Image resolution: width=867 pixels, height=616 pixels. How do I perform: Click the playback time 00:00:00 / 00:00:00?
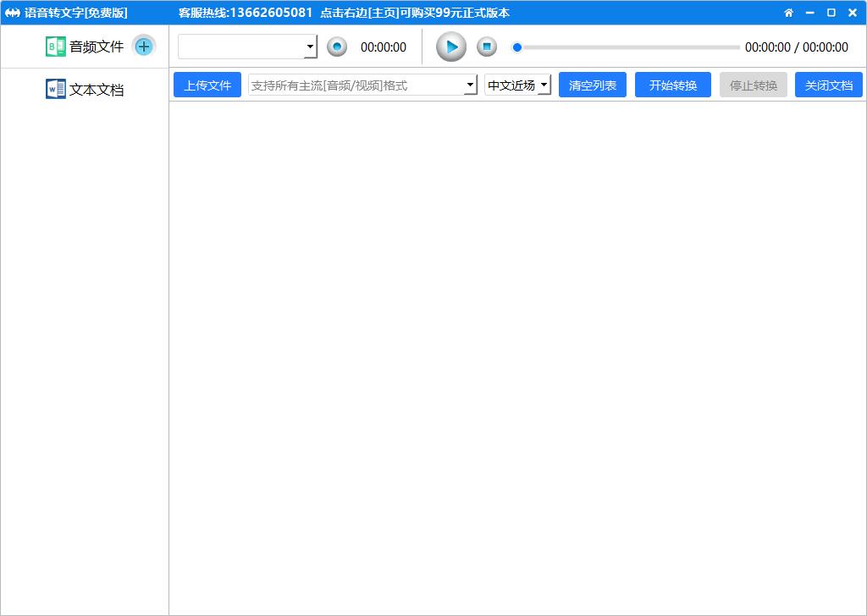[x=796, y=47]
